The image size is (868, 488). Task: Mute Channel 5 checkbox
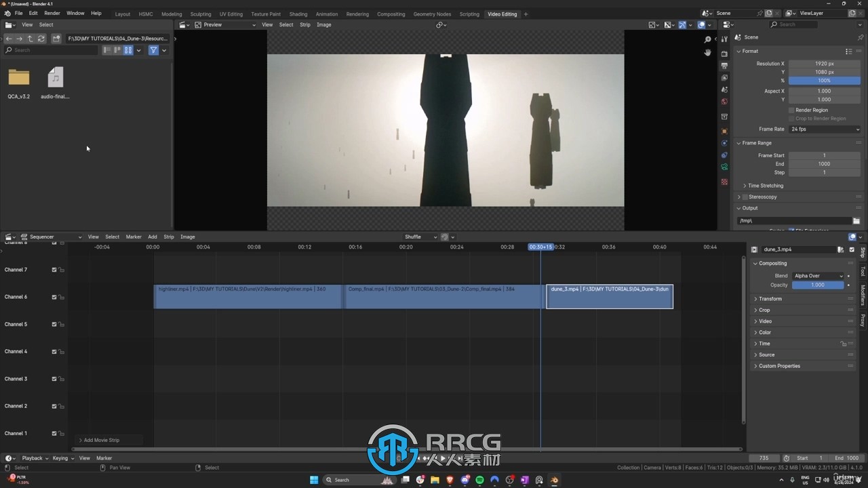[54, 324]
